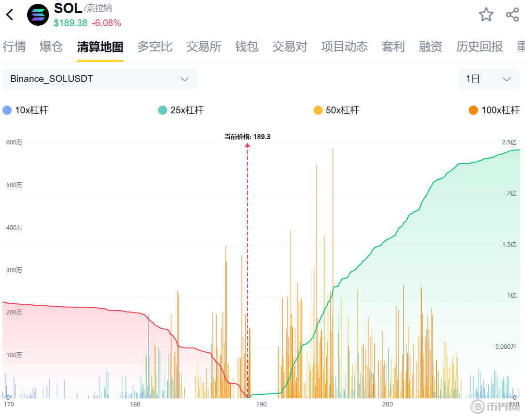Toggle the 25x杠杆 legend series
525x420 pixels.
click(x=181, y=110)
